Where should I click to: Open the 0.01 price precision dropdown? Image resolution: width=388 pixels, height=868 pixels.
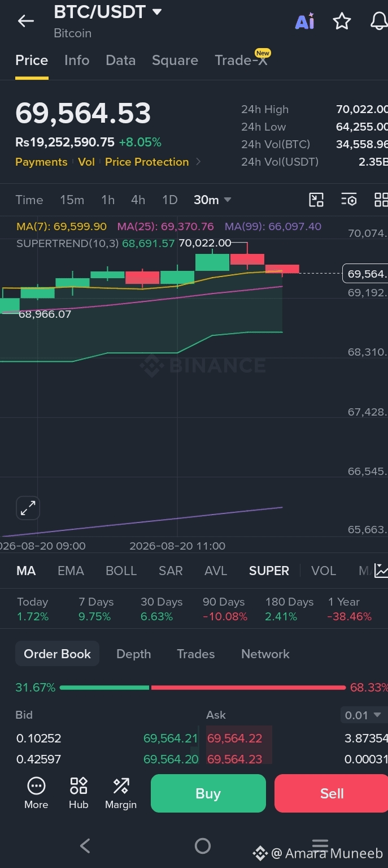(363, 715)
